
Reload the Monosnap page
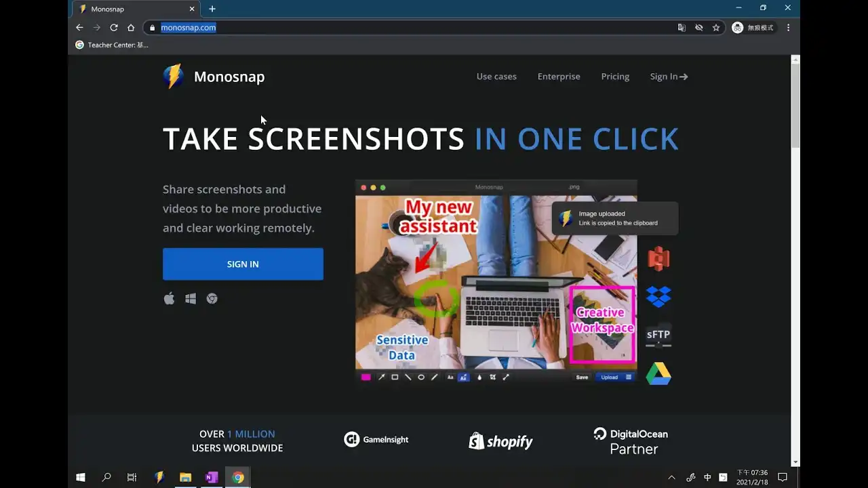pos(114,28)
